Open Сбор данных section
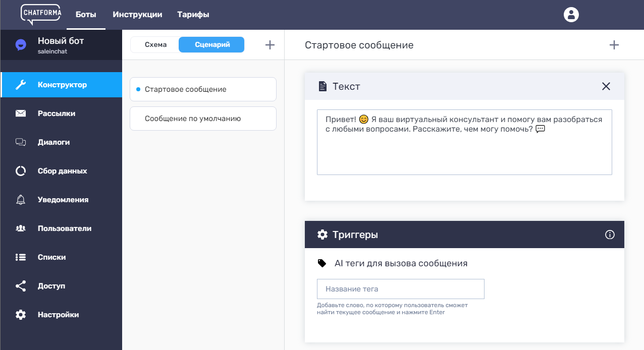This screenshot has width=644, height=350. point(62,171)
